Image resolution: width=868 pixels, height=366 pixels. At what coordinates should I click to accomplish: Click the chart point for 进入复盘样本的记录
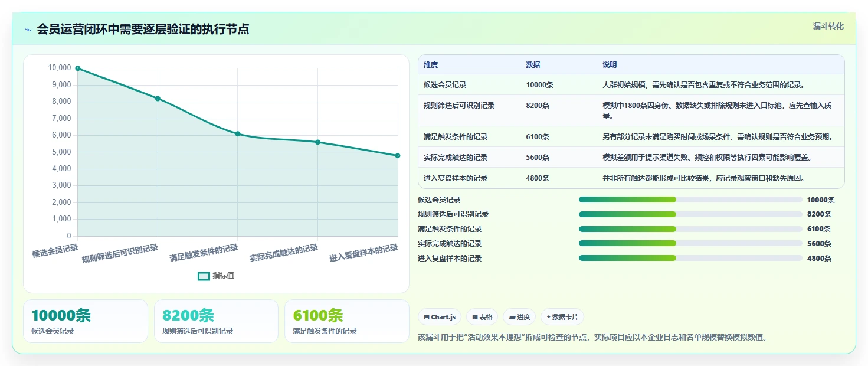398,156
